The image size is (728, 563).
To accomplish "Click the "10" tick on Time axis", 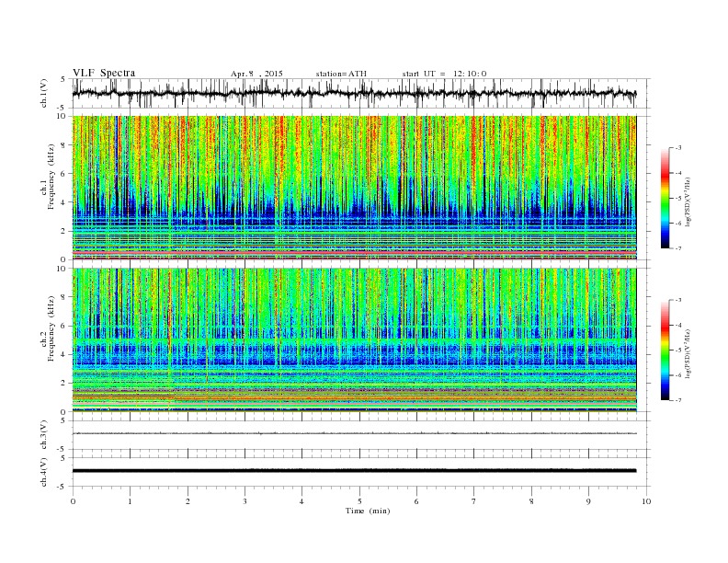I will [x=646, y=501].
